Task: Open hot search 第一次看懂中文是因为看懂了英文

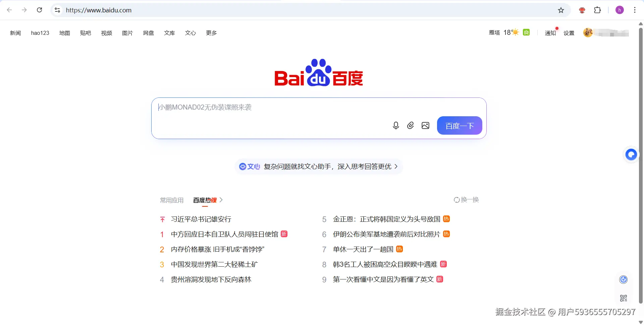Action: coord(383,279)
